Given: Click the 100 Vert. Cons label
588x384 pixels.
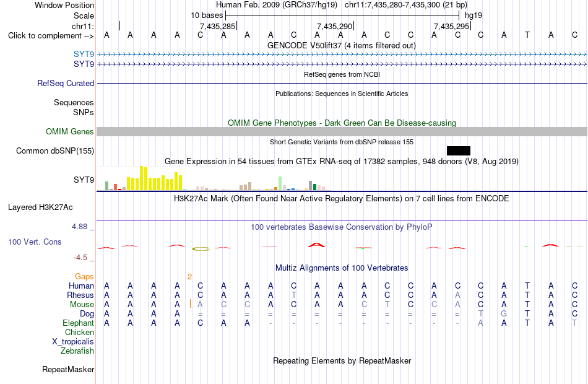Looking at the screenshot, I should coord(35,242).
